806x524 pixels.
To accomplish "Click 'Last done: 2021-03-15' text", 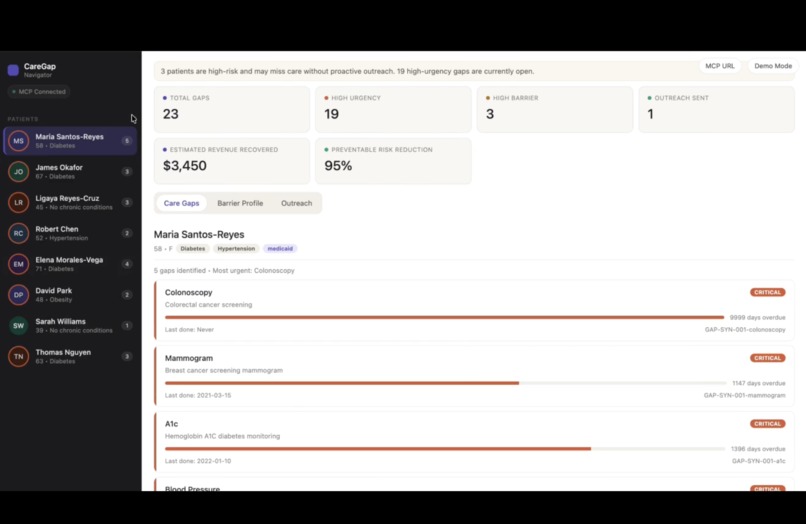I will click(198, 395).
